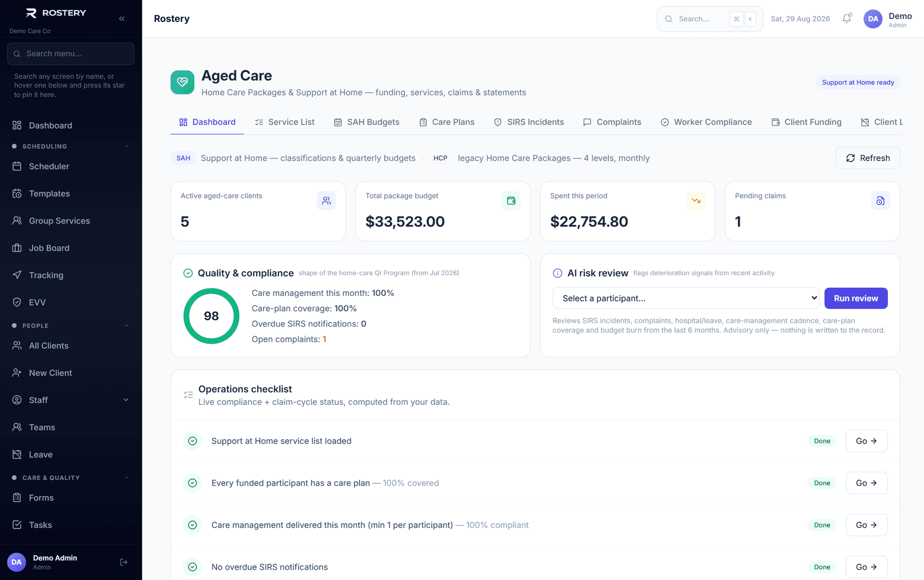Click Go for care management delivered row
The image size is (924, 580).
[x=867, y=525]
